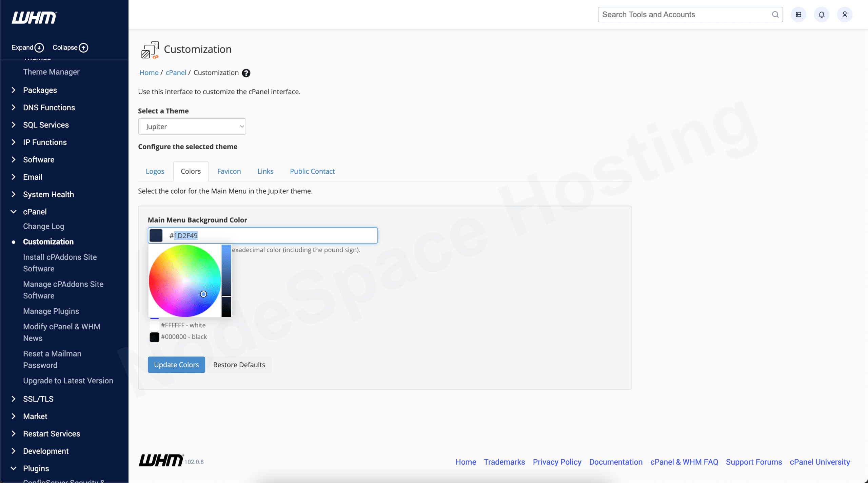The height and width of the screenshot is (483, 868).
Task: Open Modify cPanel & WHM News
Action: click(x=61, y=332)
